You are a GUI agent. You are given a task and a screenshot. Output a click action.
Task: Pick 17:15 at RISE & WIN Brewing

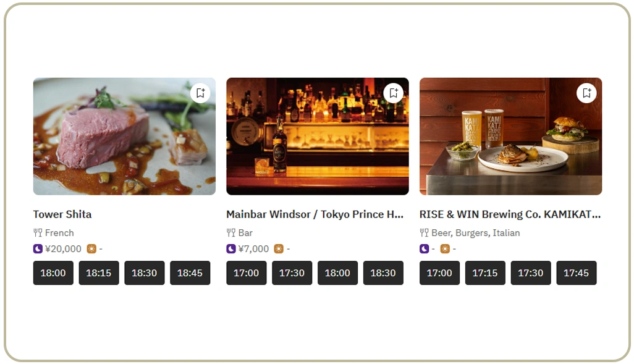pos(485,273)
